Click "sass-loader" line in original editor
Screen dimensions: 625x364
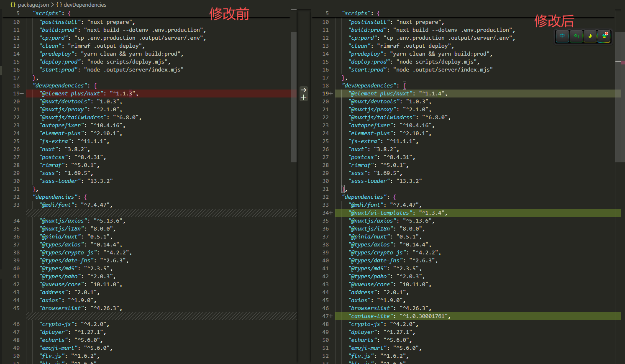coord(76,181)
